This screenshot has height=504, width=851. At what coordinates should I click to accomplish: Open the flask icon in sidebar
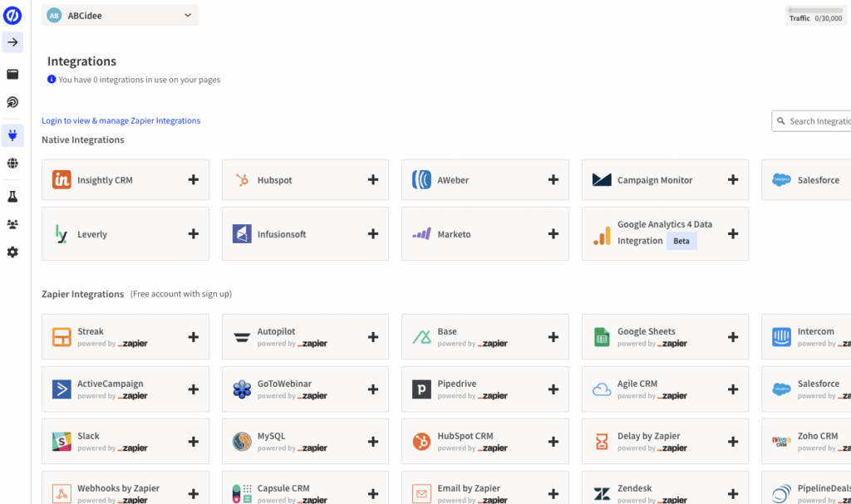point(12,197)
